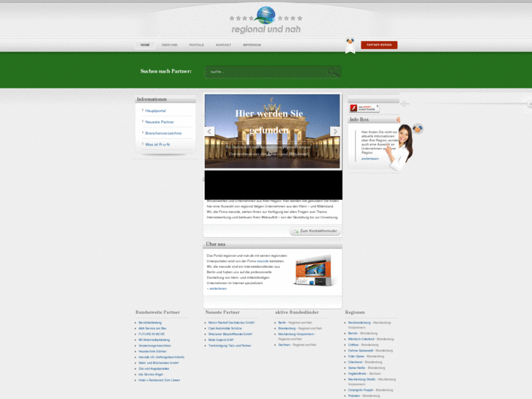This screenshot has height=399, width=532.
Task: Click the arrow before Branchenverzeichnis
Action: click(143, 133)
